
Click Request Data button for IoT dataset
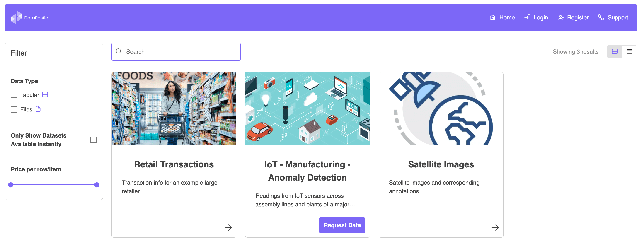(x=342, y=225)
